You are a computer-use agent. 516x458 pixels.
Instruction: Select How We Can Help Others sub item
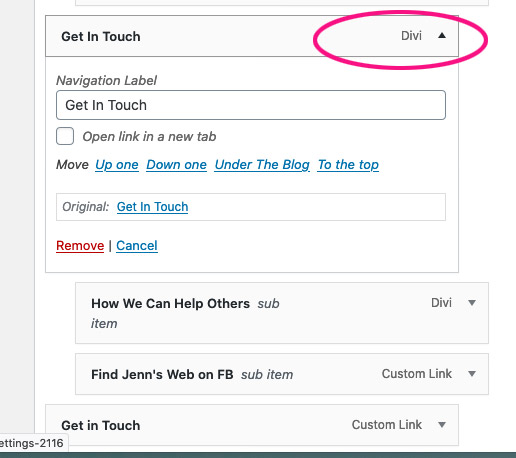282,313
